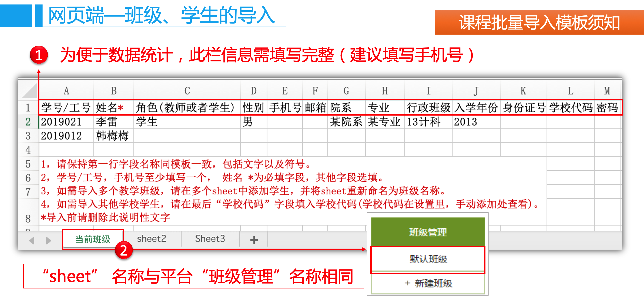Click the 班级管理 green button
This screenshot has width=644, height=301.
(427, 232)
